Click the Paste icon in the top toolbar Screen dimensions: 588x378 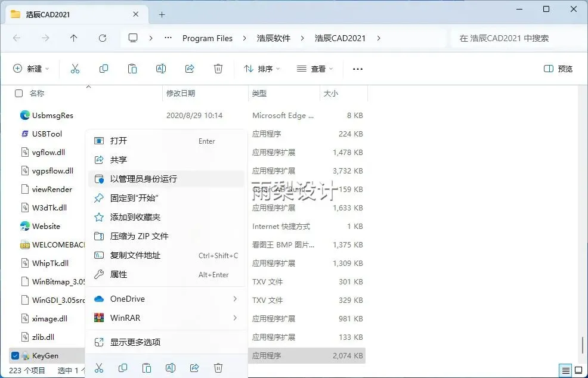click(132, 69)
